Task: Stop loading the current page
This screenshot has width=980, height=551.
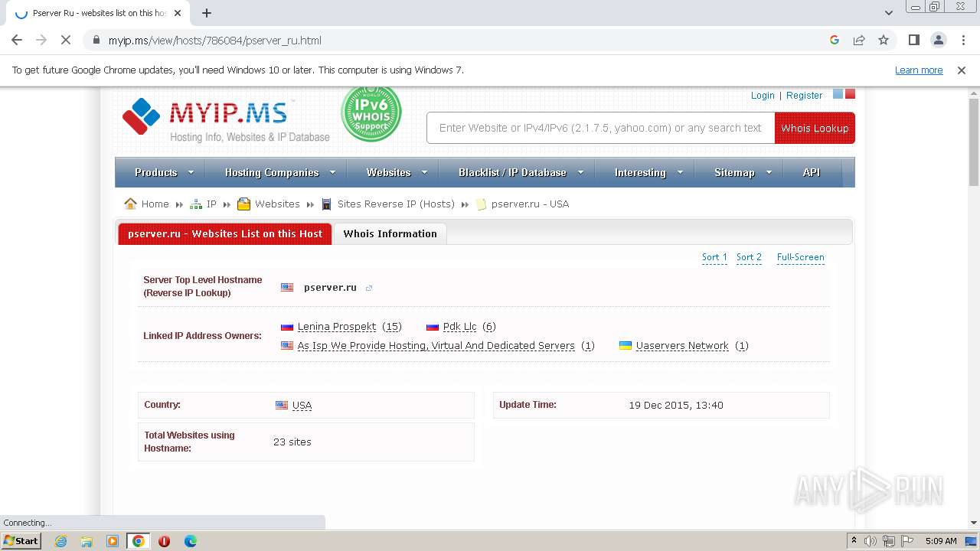Action: coord(66,40)
